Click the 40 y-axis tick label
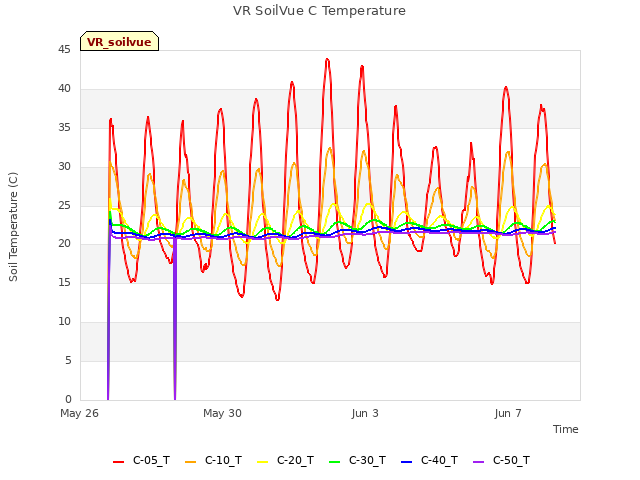Screen dimensions: 640x480 (64, 89)
